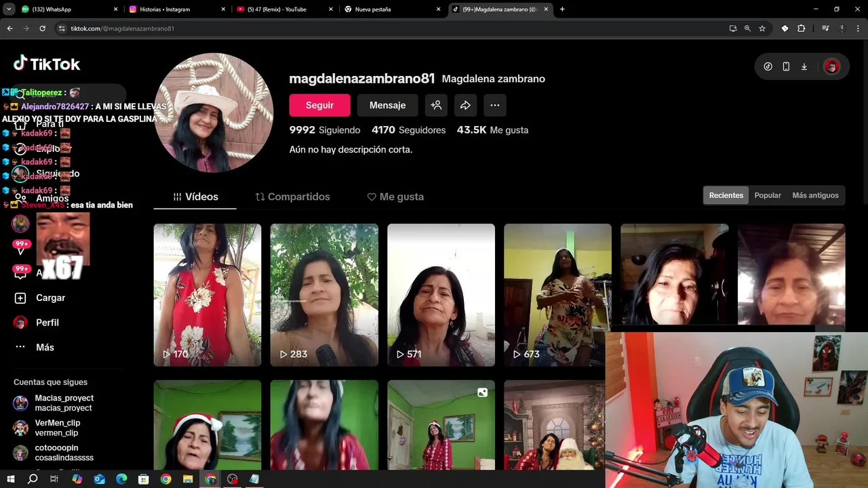Open a new browser tab
Screen dimensions: 868x488
point(562,9)
